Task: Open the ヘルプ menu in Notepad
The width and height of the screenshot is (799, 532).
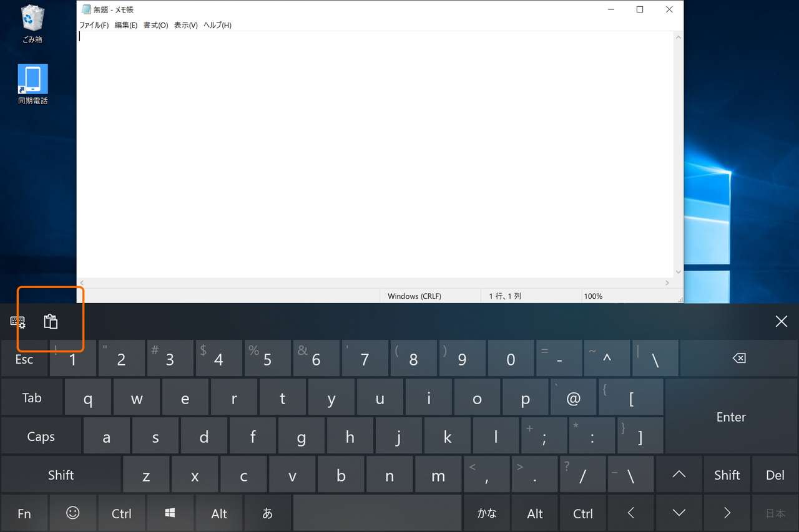Action: [217, 25]
